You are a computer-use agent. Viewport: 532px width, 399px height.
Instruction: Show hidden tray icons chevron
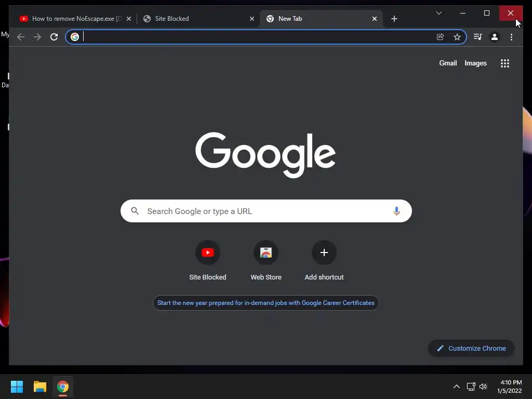(x=456, y=387)
